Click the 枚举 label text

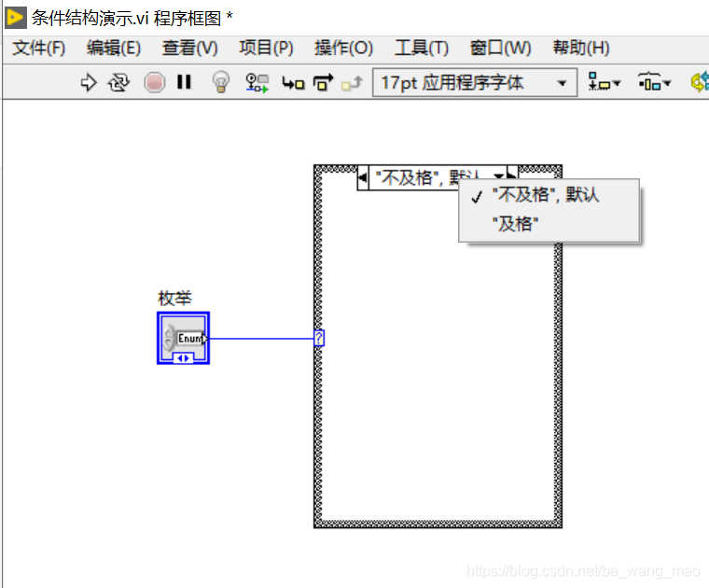[175, 298]
